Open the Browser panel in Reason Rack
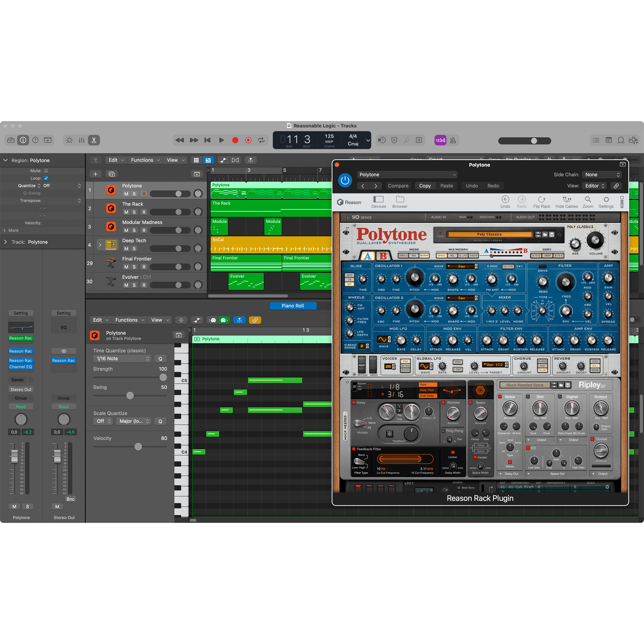 click(x=399, y=202)
